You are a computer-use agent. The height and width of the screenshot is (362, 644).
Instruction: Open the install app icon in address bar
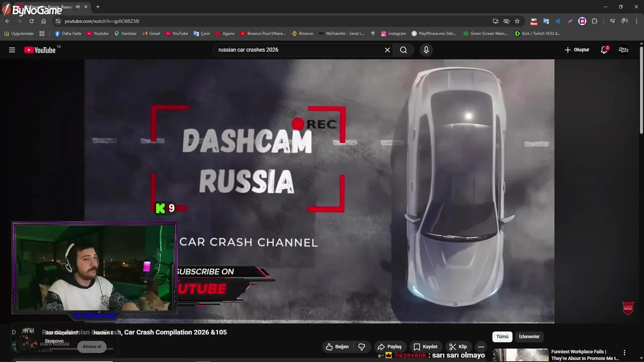click(496, 21)
